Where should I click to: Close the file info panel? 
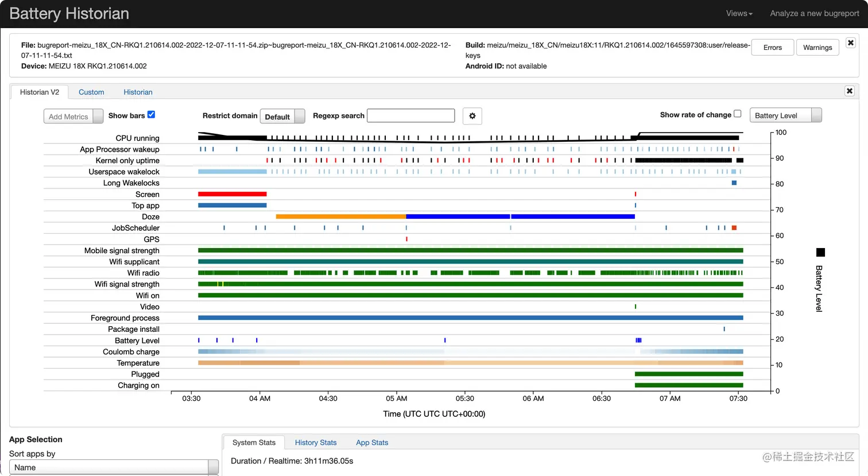[x=851, y=42]
